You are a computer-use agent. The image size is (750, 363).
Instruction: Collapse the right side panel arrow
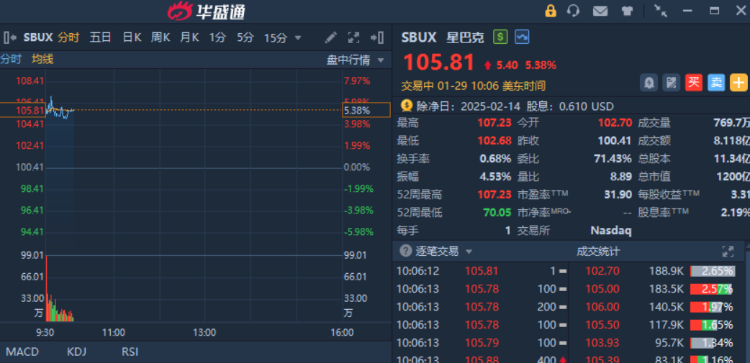click(x=377, y=37)
